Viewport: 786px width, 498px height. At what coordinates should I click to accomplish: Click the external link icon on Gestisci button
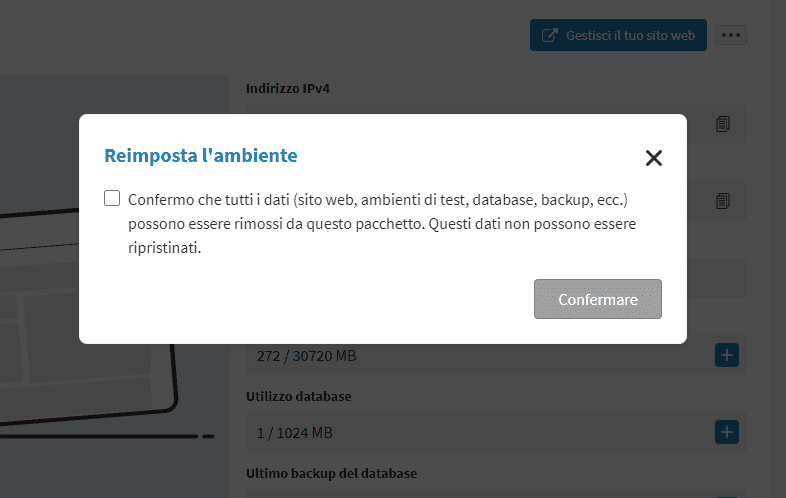point(549,35)
